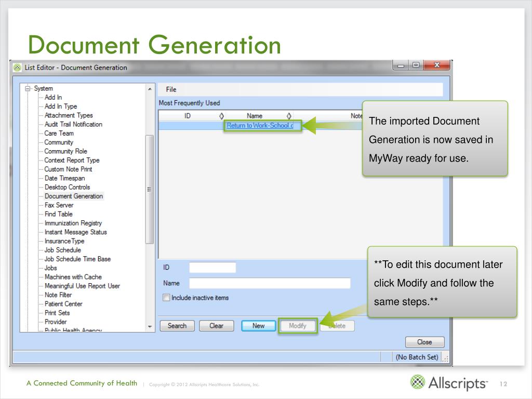Click tree scrollbar up arrow

(x=150, y=89)
